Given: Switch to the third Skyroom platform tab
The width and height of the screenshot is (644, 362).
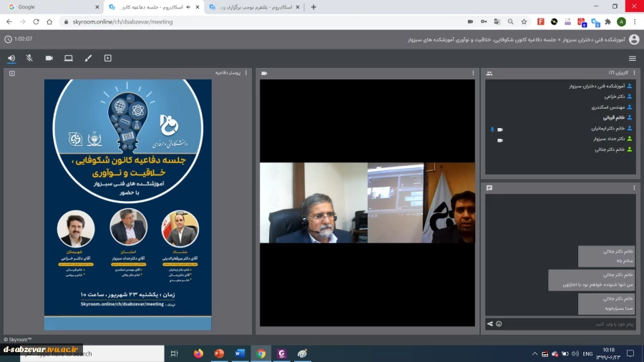Looking at the screenshot, I should pos(253,7).
